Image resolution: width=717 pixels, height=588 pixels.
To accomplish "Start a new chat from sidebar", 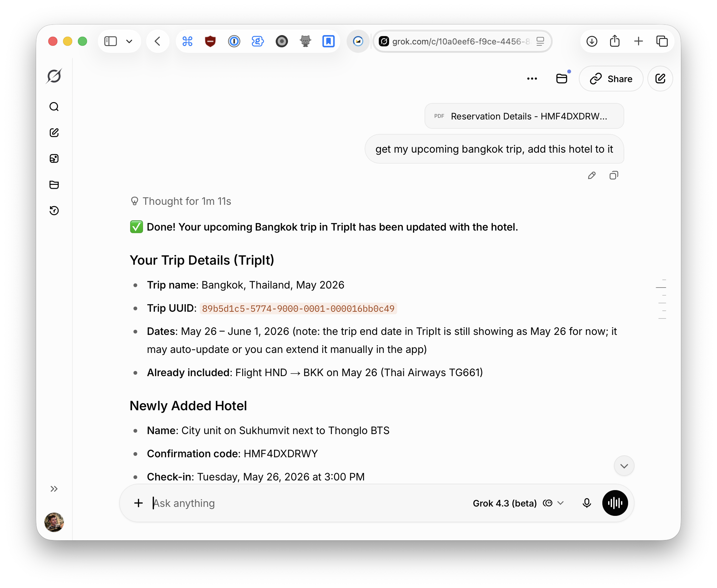I will click(x=54, y=132).
